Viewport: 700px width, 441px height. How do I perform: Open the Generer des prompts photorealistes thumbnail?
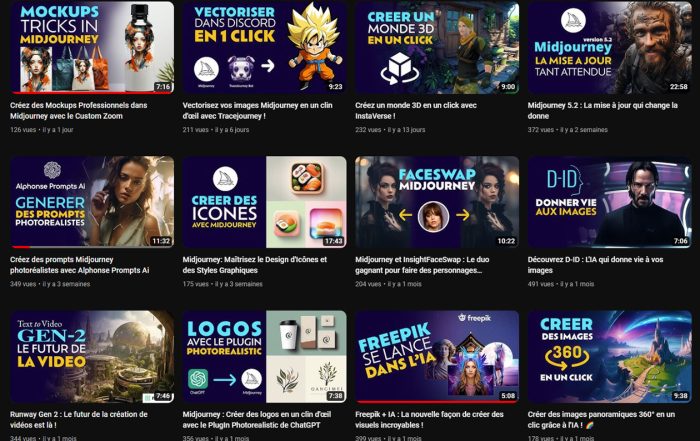point(92,202)
